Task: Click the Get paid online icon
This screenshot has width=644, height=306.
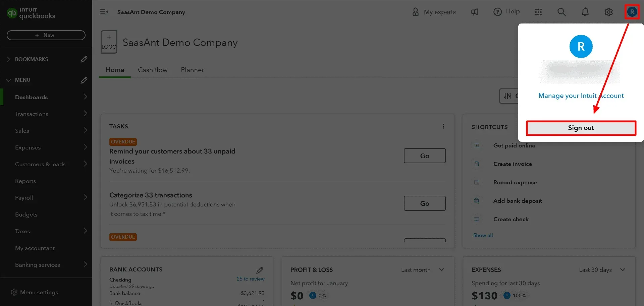Action: [x=477, y=145]
